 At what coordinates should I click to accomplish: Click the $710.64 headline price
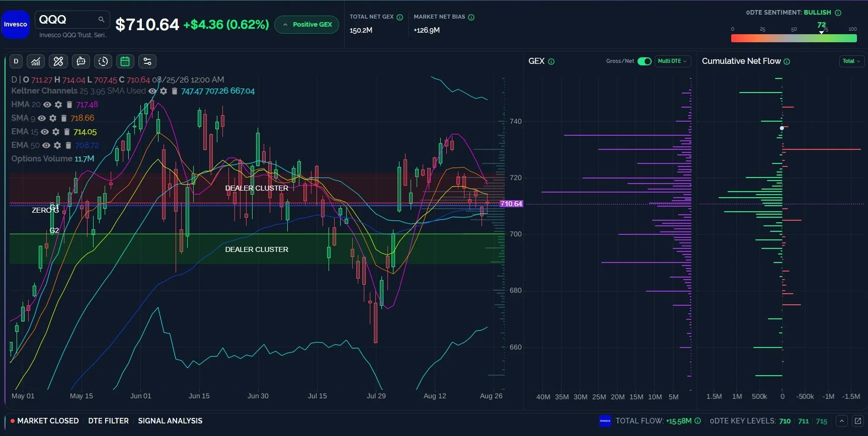point(147,25)
